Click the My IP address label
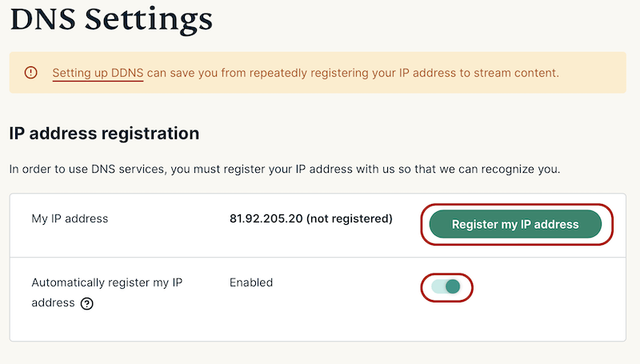640x364 pixels. point(70,218)
